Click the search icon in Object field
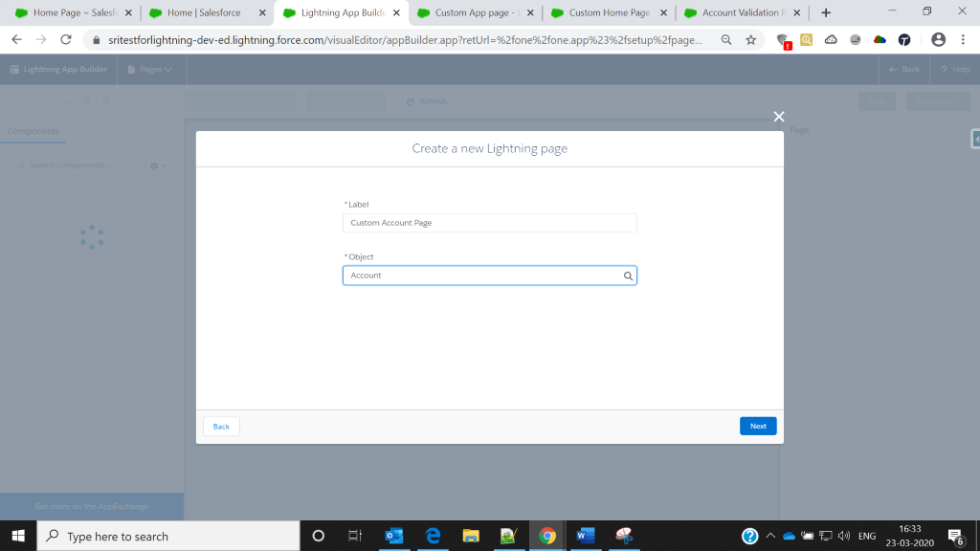 pos(628,275)
